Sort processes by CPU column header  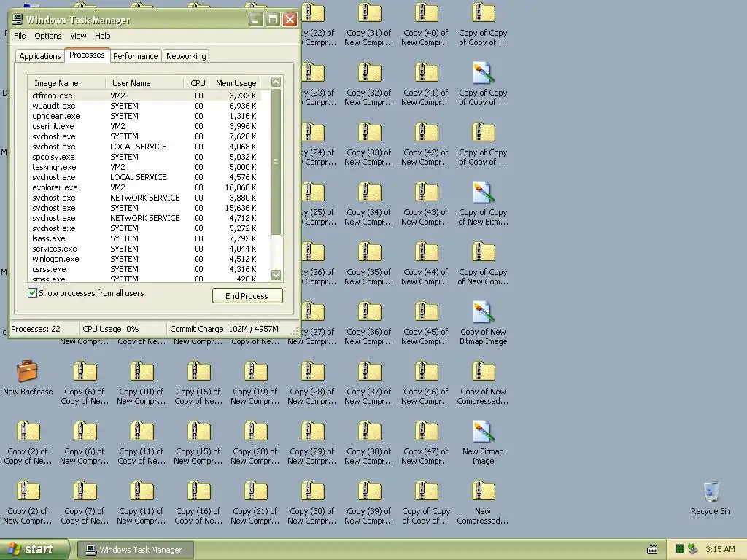coord(197,83)
